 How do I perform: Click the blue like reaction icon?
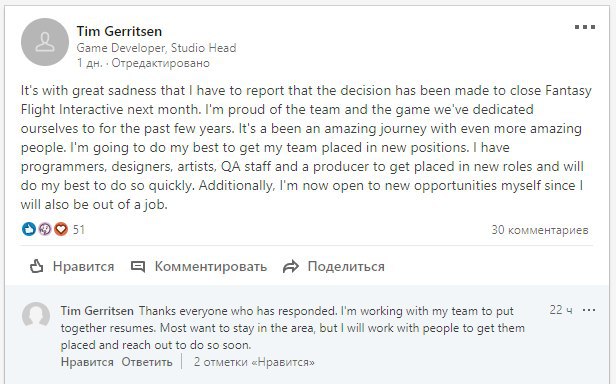click(x=29, y=229)
